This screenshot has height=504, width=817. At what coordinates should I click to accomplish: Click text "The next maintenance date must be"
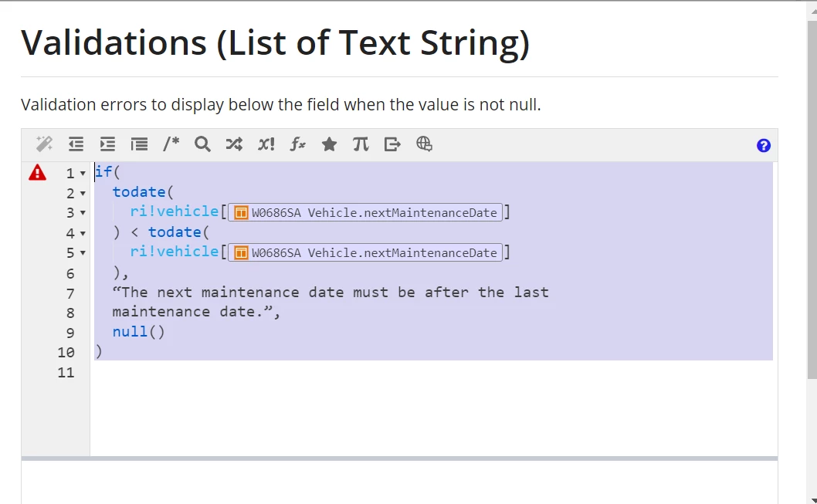[268, 292]
